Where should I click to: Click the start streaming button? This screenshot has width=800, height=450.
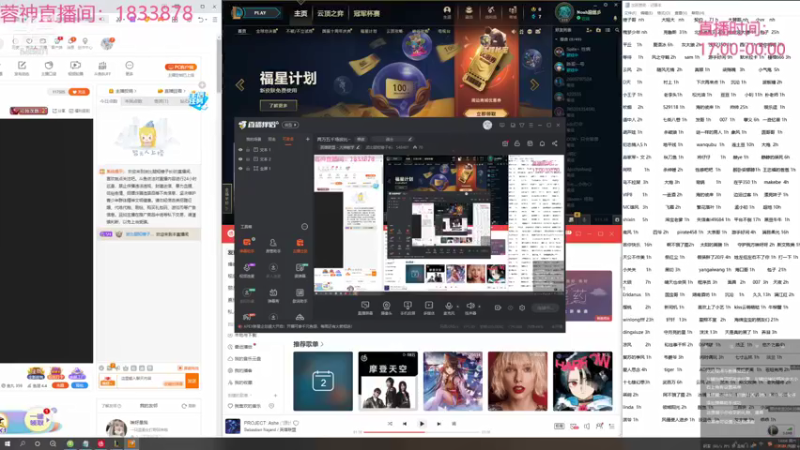[x=545, y=308]
